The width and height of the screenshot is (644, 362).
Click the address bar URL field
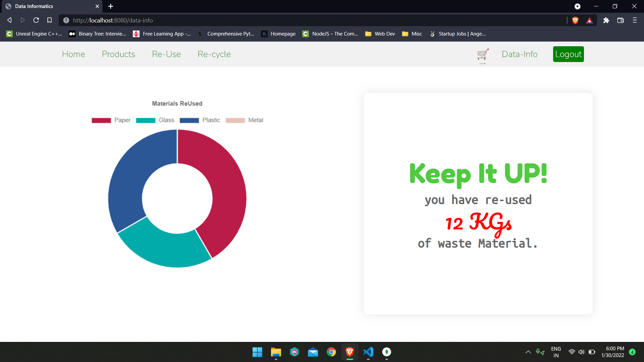click(x=302, y=20)
